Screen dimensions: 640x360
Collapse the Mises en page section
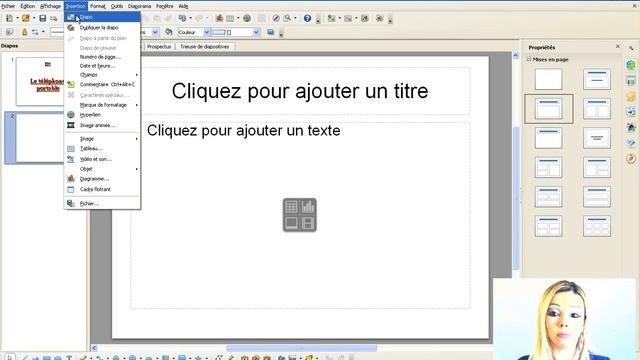(529, 59)
